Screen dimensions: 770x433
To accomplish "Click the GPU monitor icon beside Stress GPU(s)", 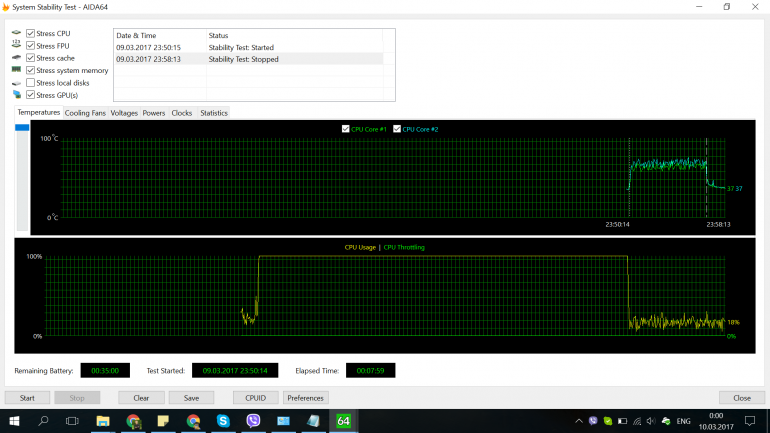I will [17, 94].
